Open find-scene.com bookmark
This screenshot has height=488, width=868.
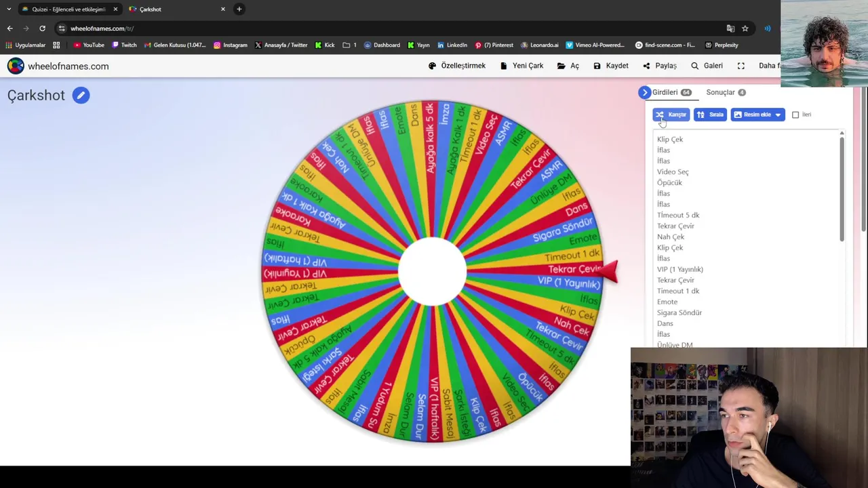[665, 45]
